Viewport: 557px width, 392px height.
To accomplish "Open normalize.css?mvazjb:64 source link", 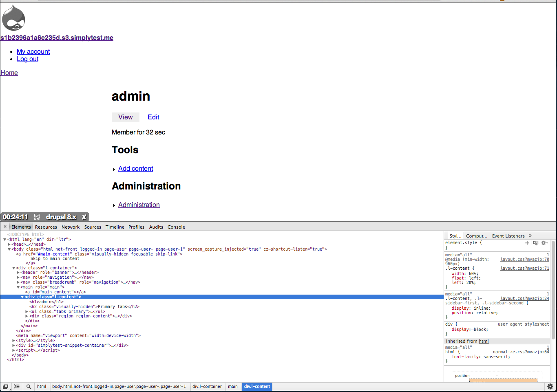I will (521, 352).
